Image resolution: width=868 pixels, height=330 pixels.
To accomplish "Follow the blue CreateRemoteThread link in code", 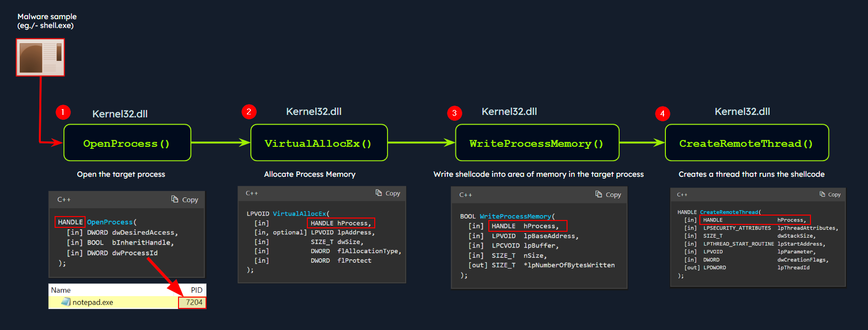I will pyautogui.click(x=729, y=212).
